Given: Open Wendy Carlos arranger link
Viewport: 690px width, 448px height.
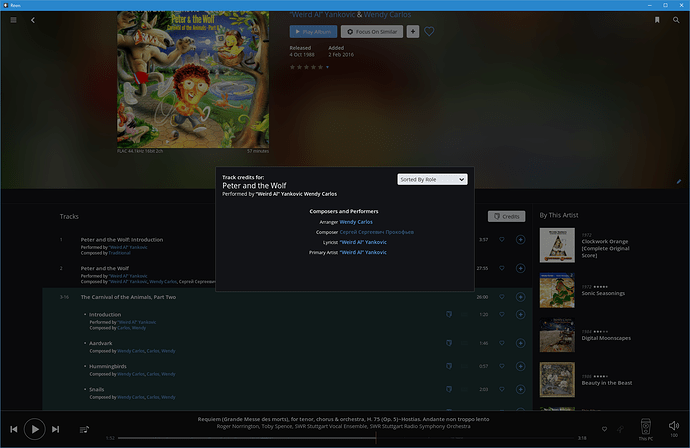Looking at the screenshot, I should [x=356, y=222].
